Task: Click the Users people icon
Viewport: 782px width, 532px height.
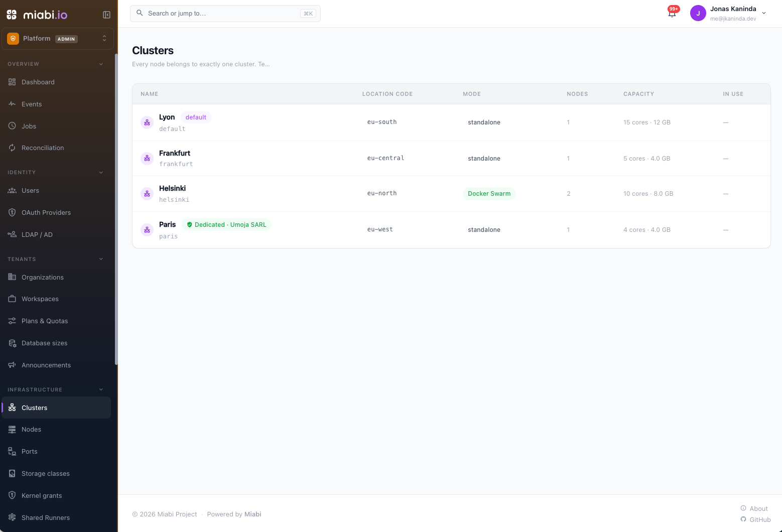Action: (x=12, y=191)
